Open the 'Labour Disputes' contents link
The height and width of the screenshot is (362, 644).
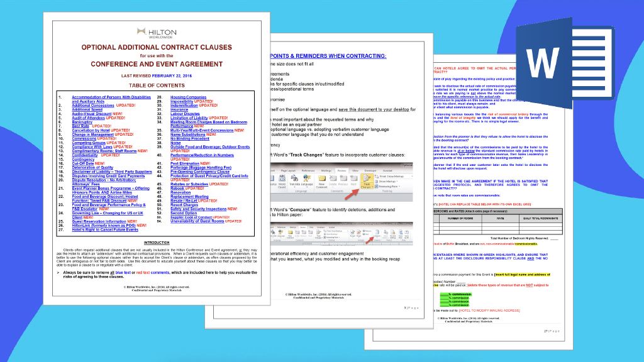(x=185, y=114)
